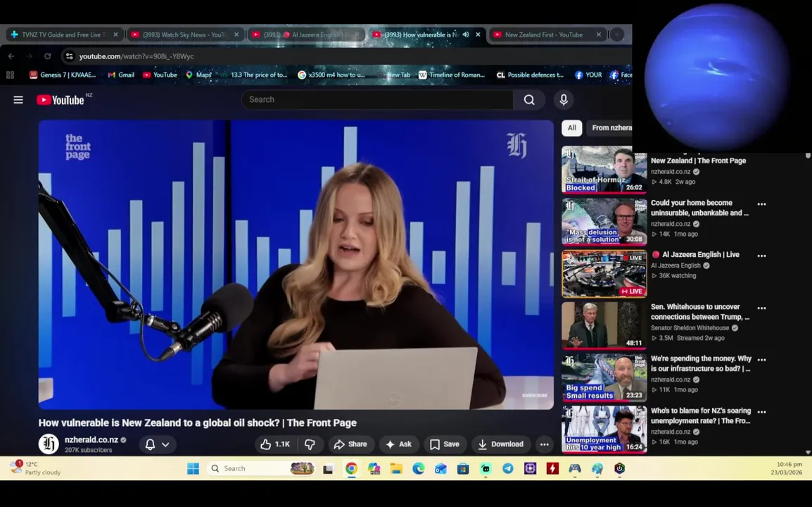Open the apps grid in bookmarks bar
Viewport: 812px width, 507px height.
pos(10,75)
